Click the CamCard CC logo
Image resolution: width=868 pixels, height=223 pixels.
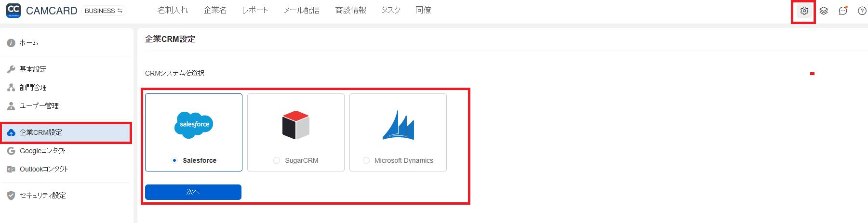[13, 11]
